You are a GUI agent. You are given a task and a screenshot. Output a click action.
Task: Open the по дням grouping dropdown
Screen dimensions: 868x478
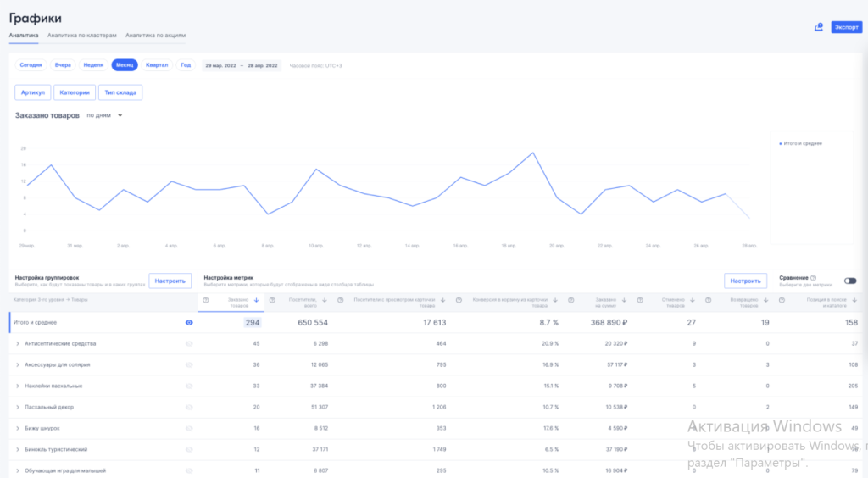tap(105, 115)
